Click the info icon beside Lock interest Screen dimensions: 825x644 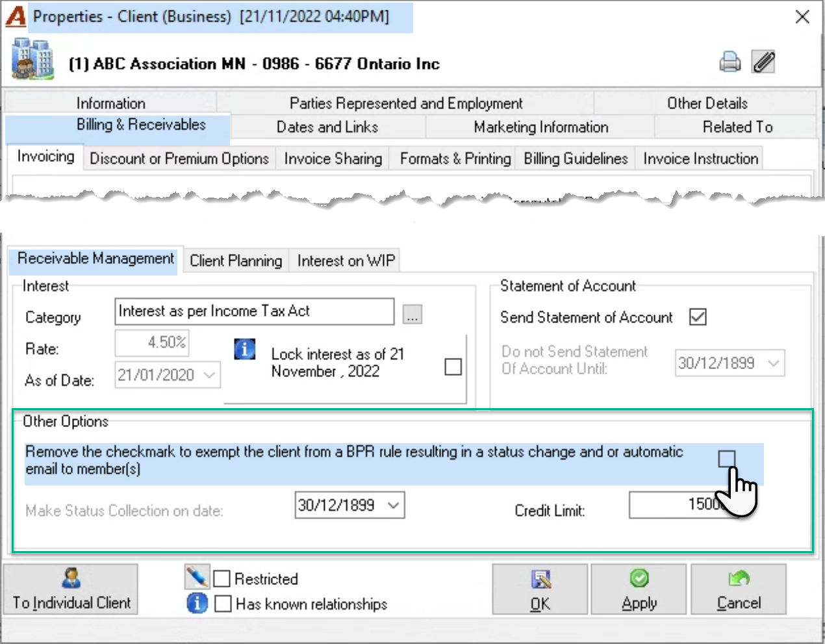pos(245,349)
